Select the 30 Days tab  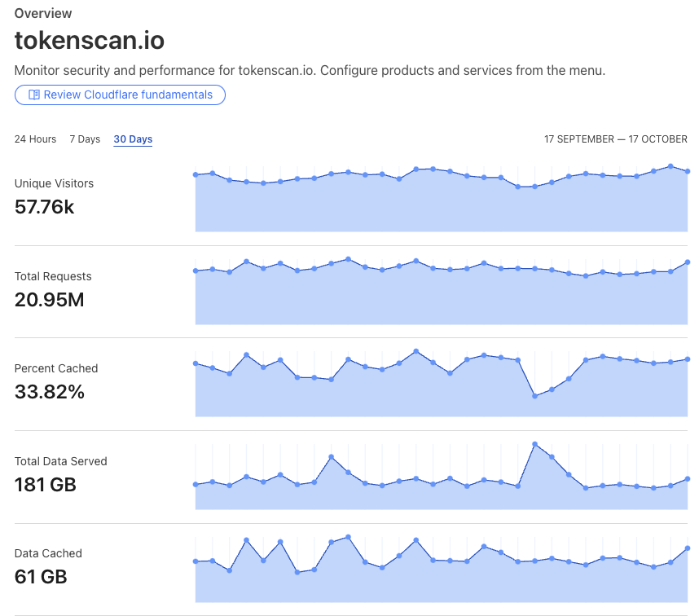click(133, 139)
